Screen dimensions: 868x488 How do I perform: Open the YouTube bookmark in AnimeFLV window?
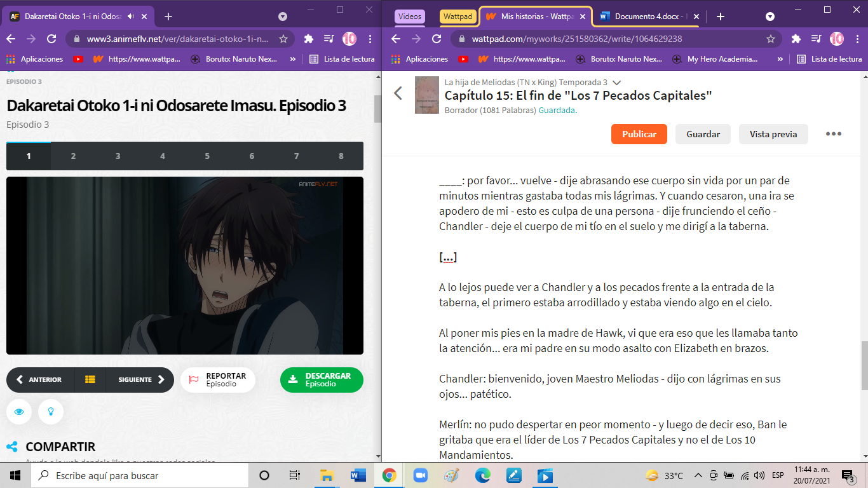pos(78,59)
